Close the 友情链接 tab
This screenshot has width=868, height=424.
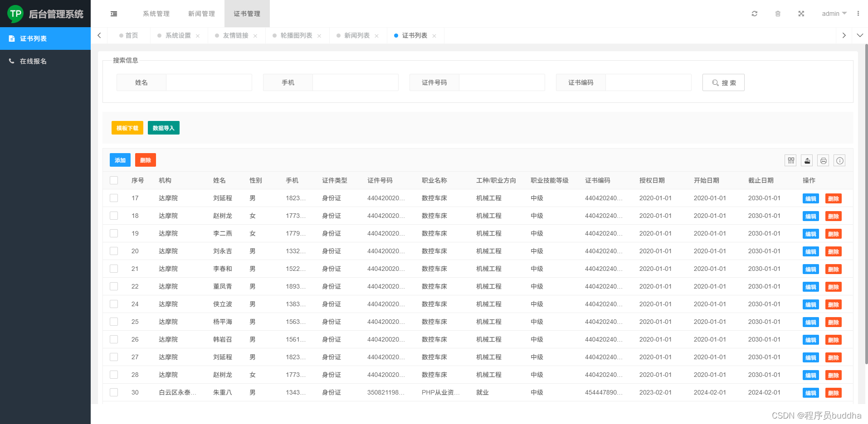point(255,36)
